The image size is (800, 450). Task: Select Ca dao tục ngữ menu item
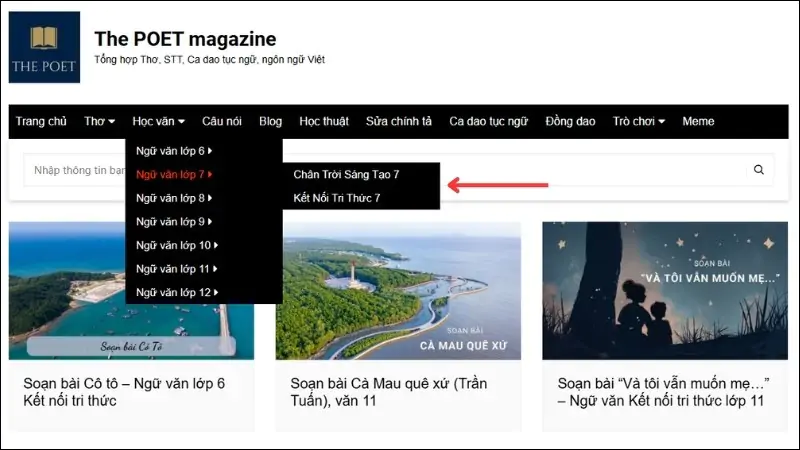(488, 122)
